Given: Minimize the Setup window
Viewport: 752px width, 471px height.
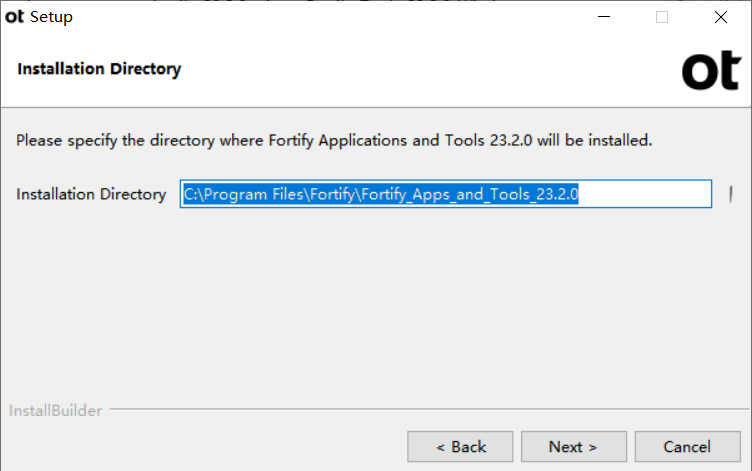Looking at the screenshot, I should pos(604,17).
